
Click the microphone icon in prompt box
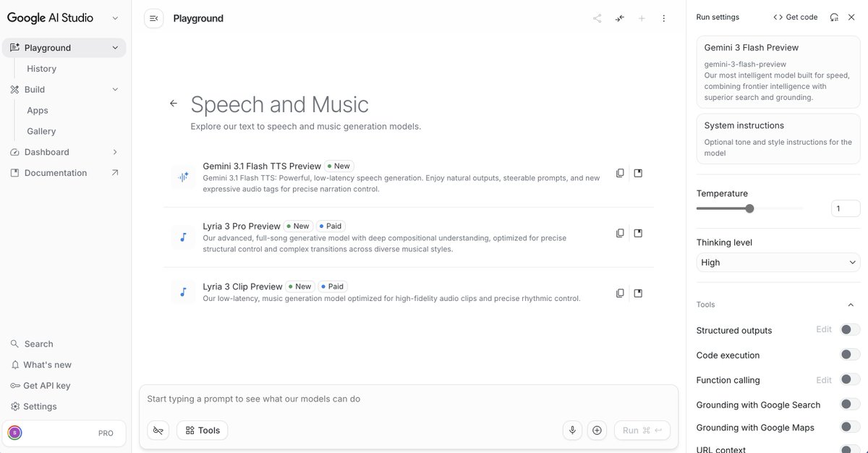point(573,430)
